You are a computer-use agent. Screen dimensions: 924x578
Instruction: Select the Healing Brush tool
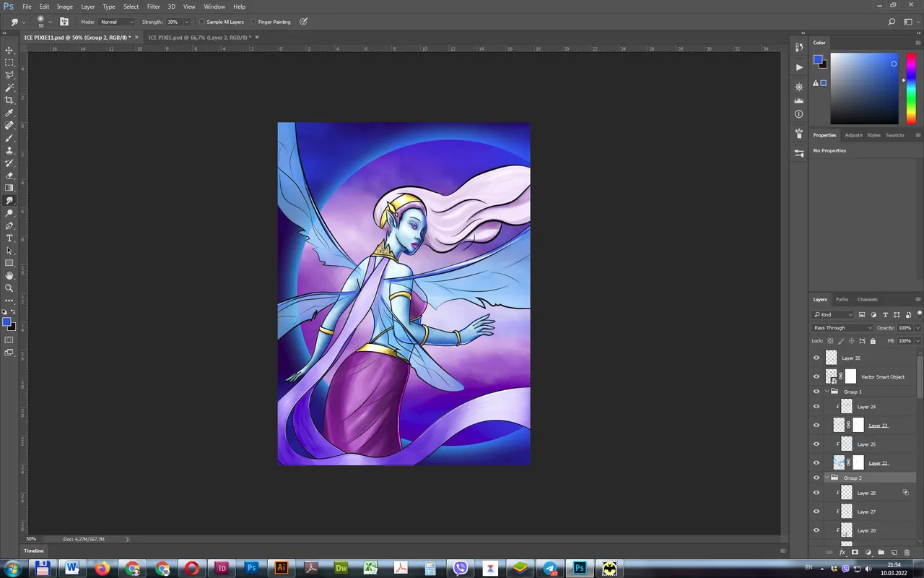click(x=9, y=126)
